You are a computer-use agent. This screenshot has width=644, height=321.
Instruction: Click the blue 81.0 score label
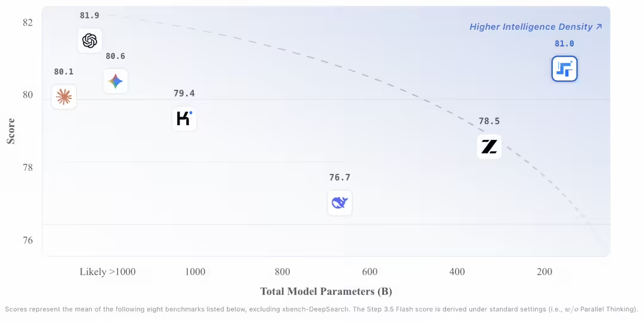(x=564, y=43)
